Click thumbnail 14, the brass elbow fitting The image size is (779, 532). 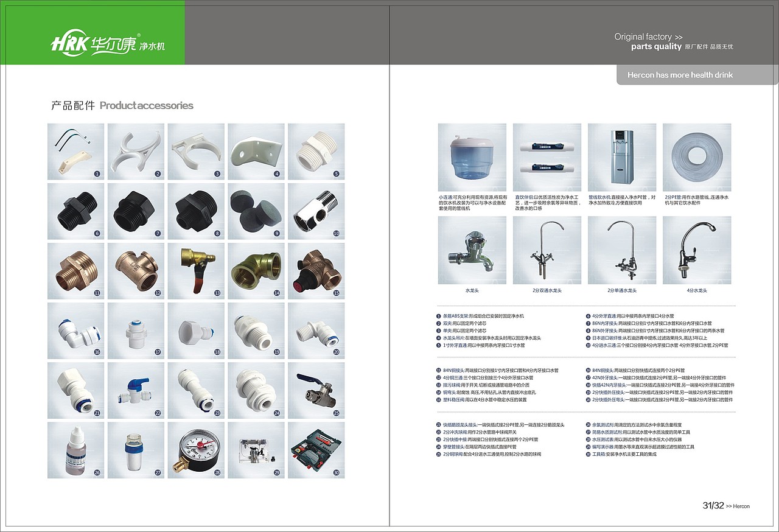pos(256,271)
